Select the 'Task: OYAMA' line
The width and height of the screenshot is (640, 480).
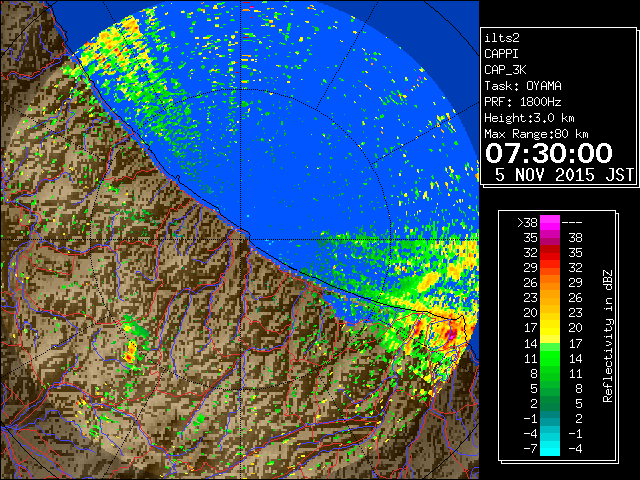523,86
